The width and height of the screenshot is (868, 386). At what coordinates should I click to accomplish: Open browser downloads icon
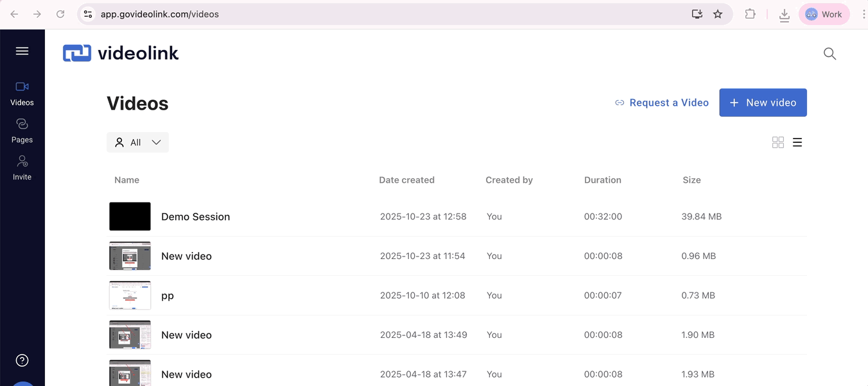(784, 15)
